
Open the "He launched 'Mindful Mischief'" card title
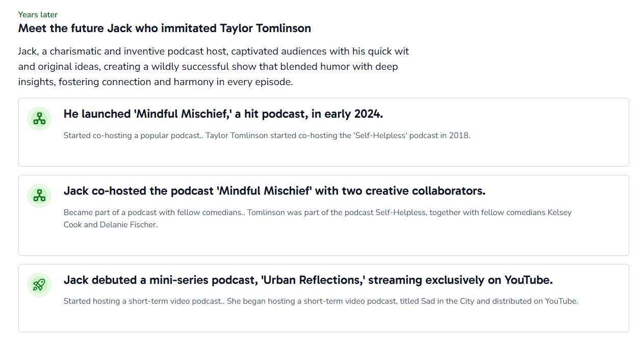[x=223, y=114]
